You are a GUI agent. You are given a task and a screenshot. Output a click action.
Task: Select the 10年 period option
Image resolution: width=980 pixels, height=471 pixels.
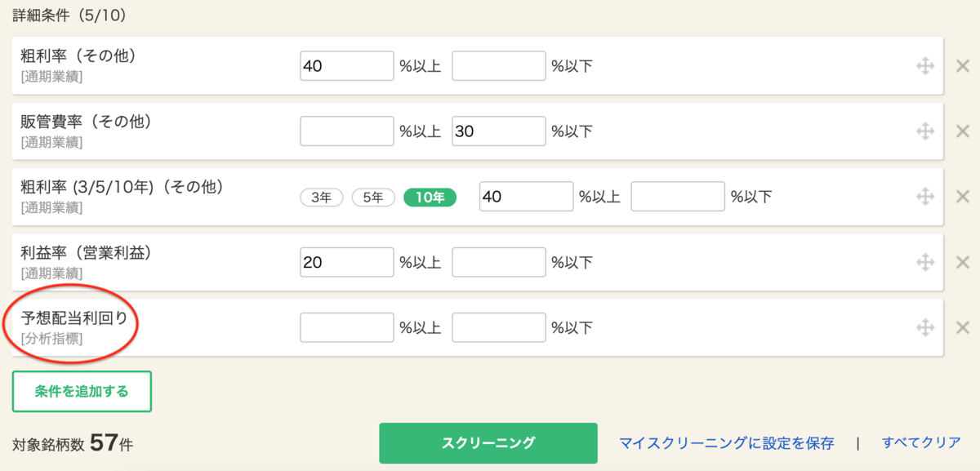[430, 197]
